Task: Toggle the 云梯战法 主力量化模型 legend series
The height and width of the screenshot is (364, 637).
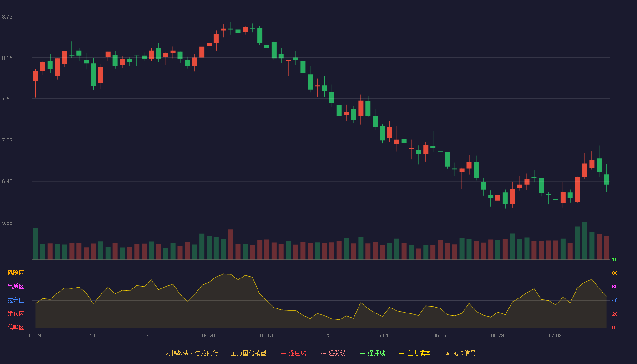Action: click(x=215, y=353)
